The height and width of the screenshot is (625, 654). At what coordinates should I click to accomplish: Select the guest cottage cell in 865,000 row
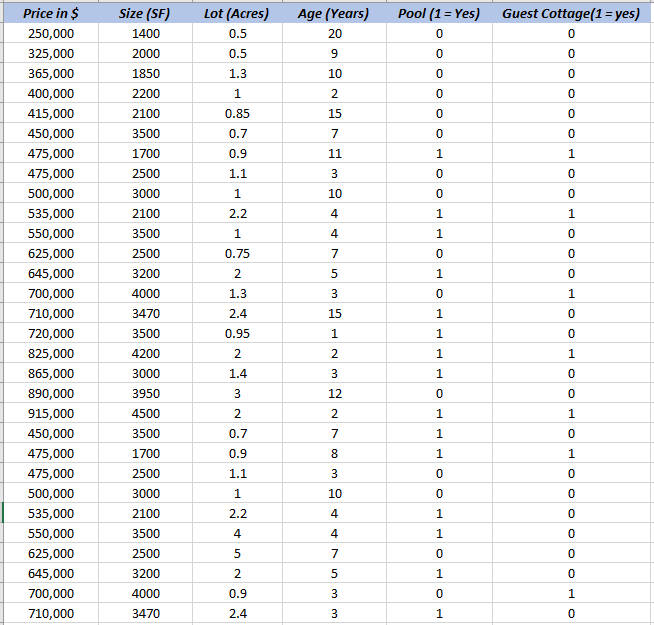pyautogui.click(x=571, y=373)
